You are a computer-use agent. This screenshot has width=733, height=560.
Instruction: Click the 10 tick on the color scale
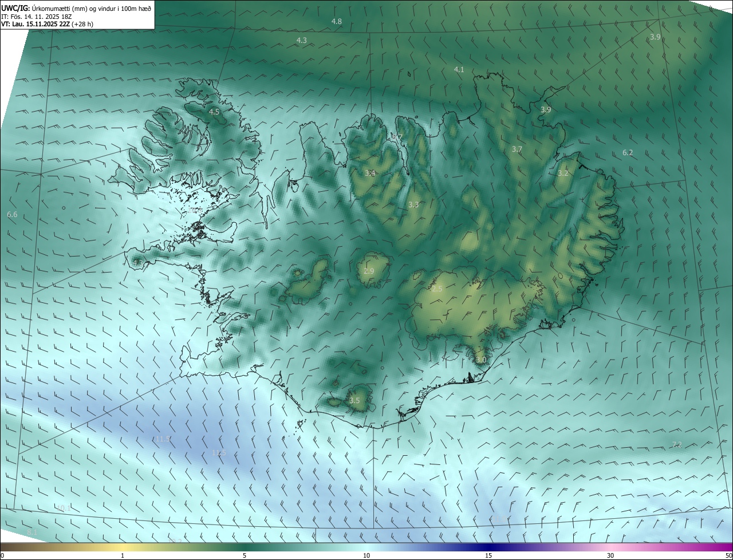[366, 555]
